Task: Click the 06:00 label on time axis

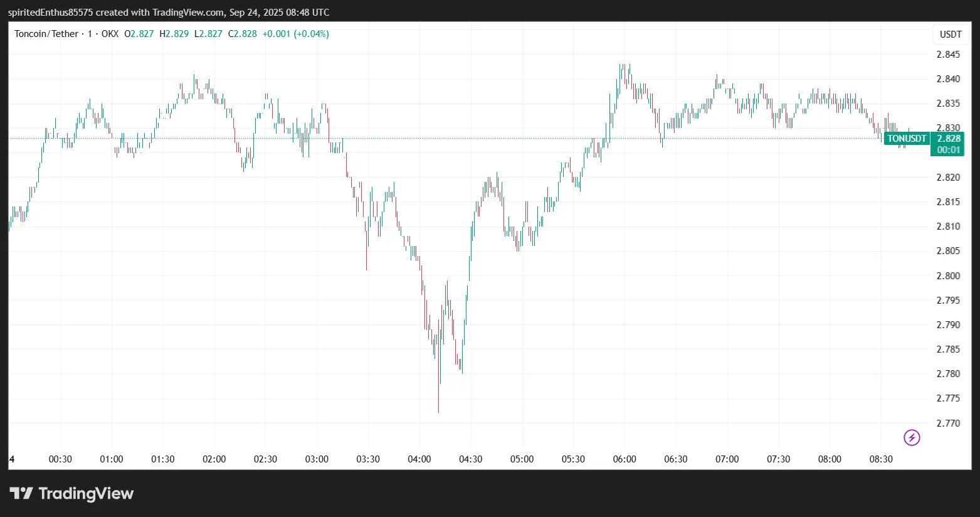Action: coord(624,459)
